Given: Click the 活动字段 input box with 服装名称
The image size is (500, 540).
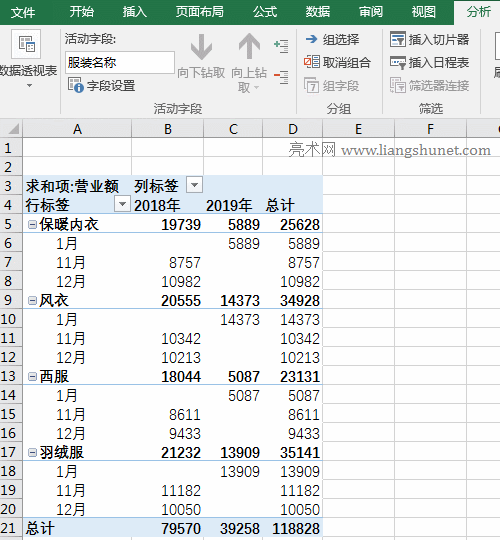Looking at the screenshot, I should click(x=120, y=62).
